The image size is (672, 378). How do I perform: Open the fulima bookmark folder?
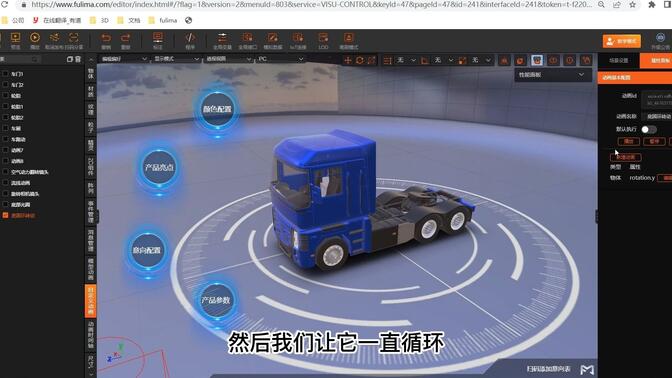tap(163, 20)
